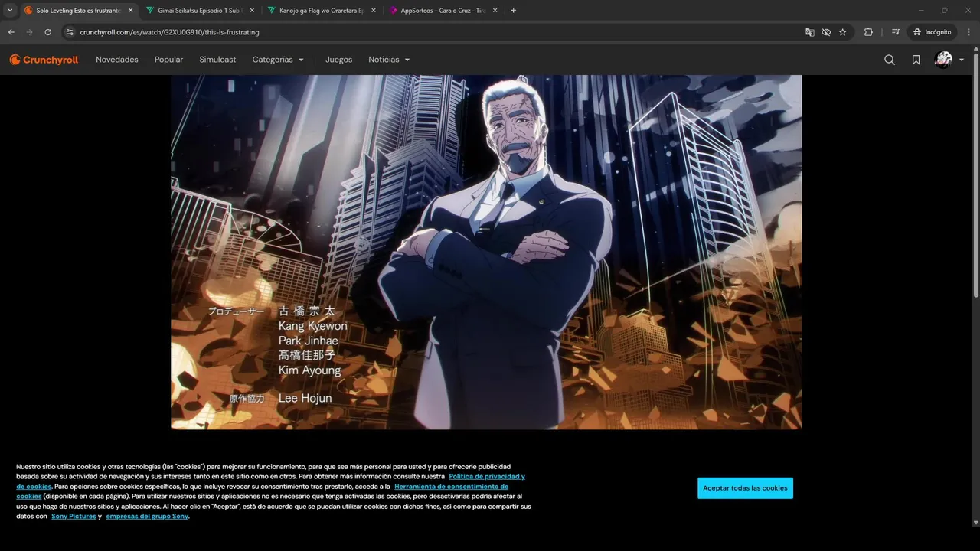The height and width of the screenshot is (551, 980).
Task: Close the Solo Leveling tab
Action: [130, 11]
